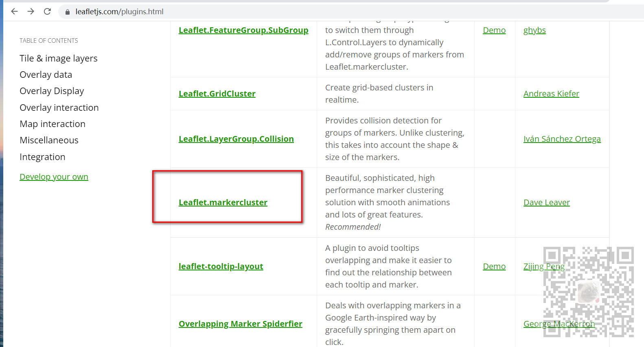Open Leaflet.markercluster plugin link
Screen dimensions: 644x347
pos(223,202)
